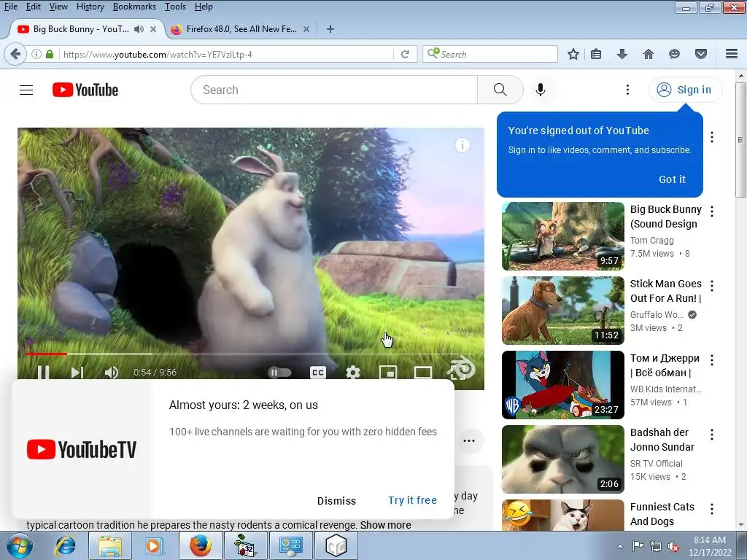Open Big Buck Bunny Sound Design thumbnail
The image size is (747, 560).
coord(562,236)
